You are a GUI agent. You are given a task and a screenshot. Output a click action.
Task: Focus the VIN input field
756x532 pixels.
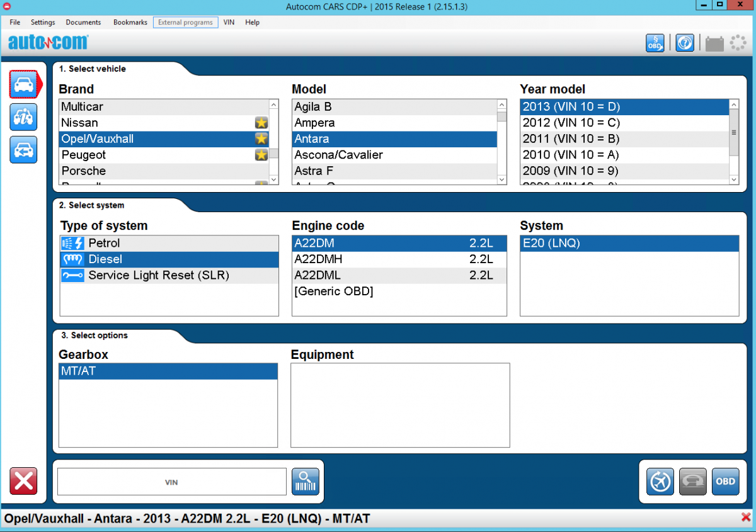(171, 482)
